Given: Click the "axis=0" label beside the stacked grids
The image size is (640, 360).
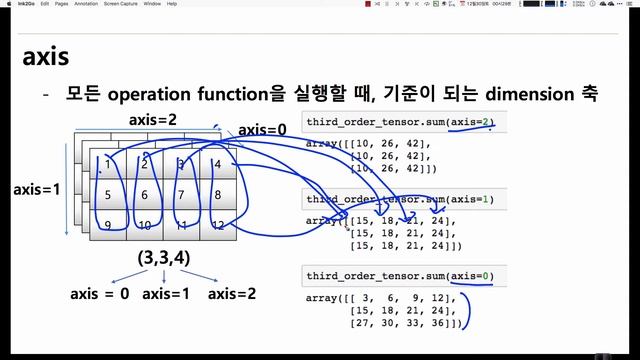Looking at the screenshot, I should (262, 130).
